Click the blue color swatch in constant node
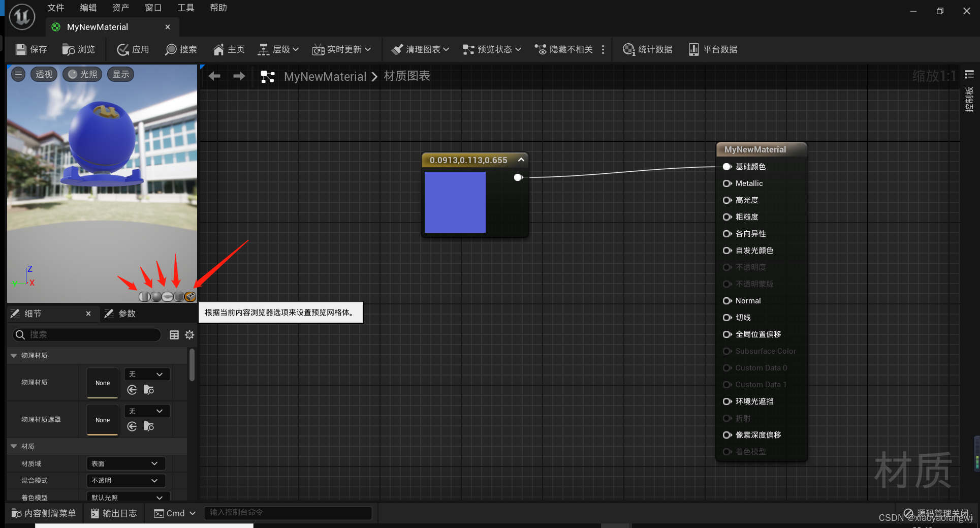 click(x=455, y=202)
